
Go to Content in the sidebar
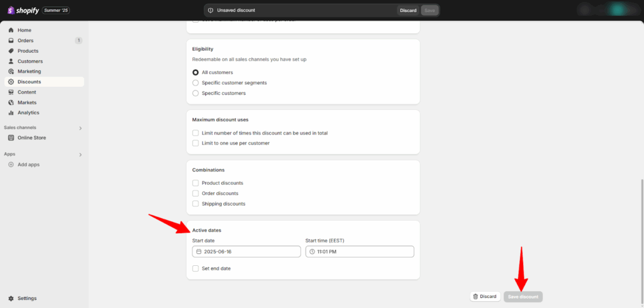[26, 92]
